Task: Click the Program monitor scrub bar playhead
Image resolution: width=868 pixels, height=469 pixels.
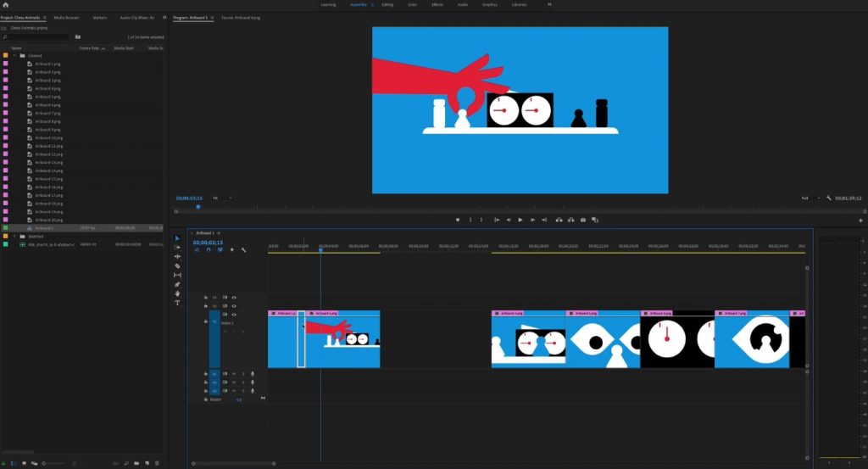Action: tap(198, 207)
